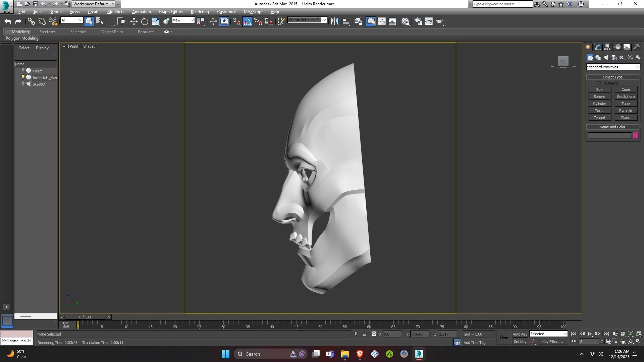Viewport: 644px width, 362px height.
Task: Open the Selected key filter dropdown
Action: point(548,334)
